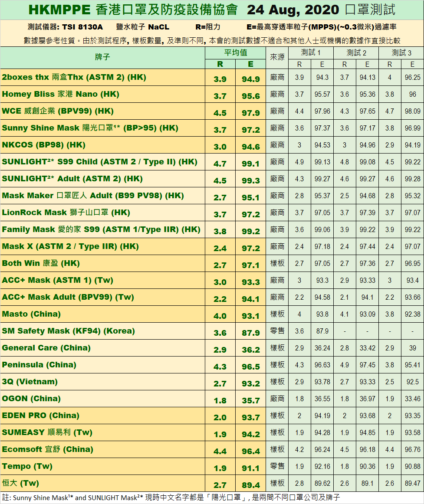
Task: Click the '零售' source cell for SM Safety Mask
Action: (x=277, y=331)
